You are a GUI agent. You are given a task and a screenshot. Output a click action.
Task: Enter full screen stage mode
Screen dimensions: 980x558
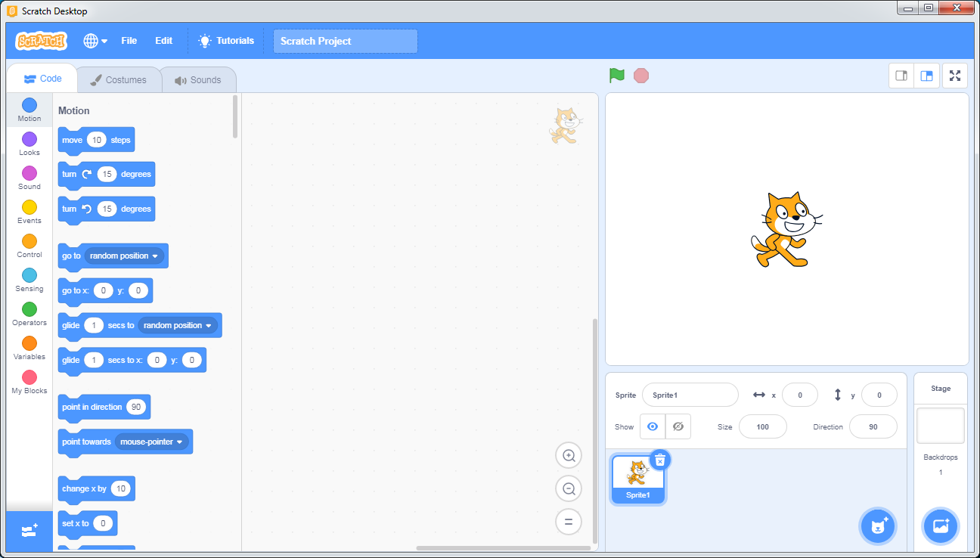pos(955,76)
